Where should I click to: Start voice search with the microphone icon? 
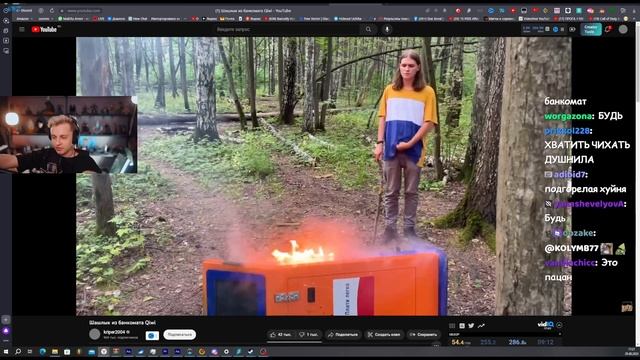[387, 29]
